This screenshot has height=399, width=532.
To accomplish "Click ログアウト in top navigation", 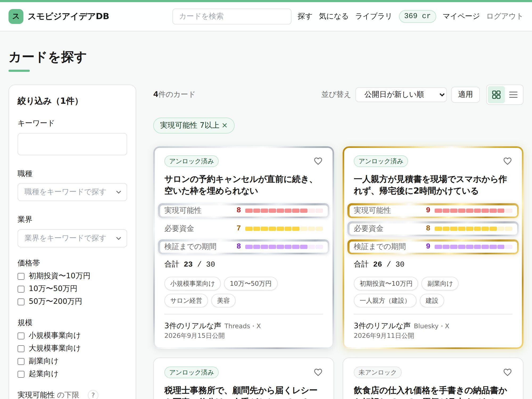I will (x=505, y=16).
